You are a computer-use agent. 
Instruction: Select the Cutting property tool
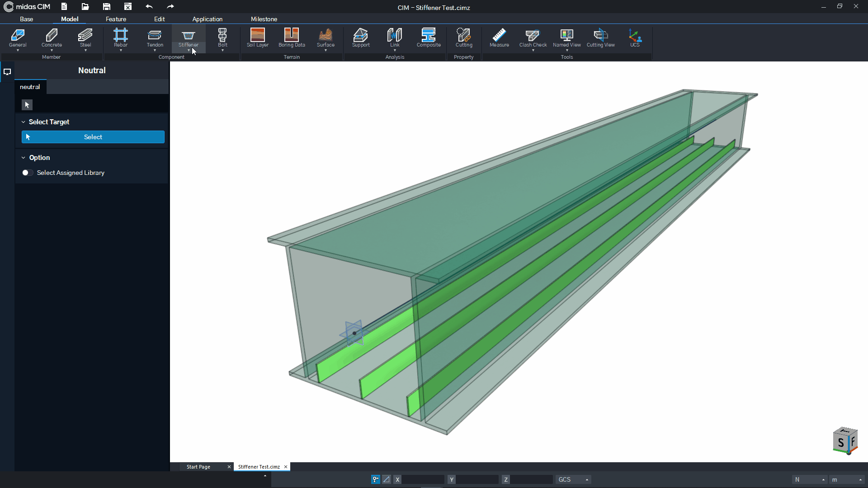464,38
